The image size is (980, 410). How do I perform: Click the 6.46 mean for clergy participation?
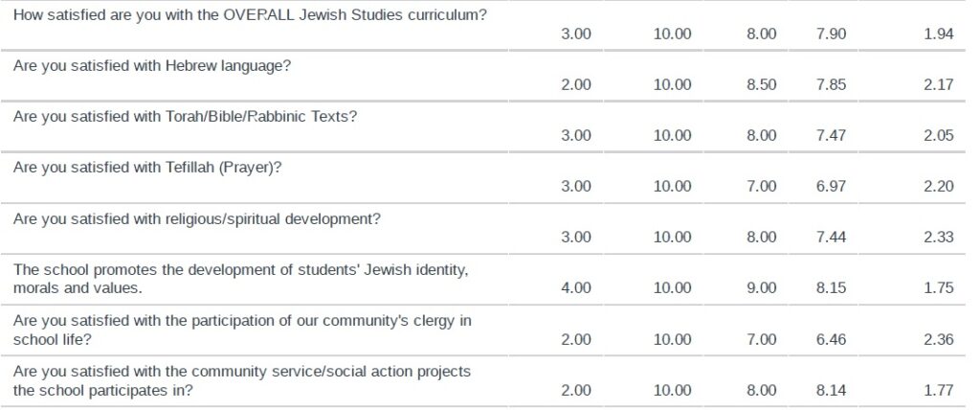point(832,339)
